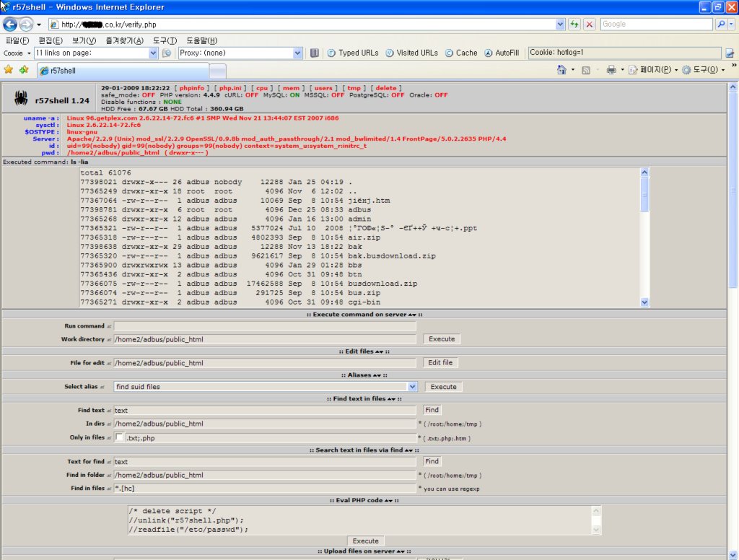
Task: Click the mem link
Action: coord(291,88)
